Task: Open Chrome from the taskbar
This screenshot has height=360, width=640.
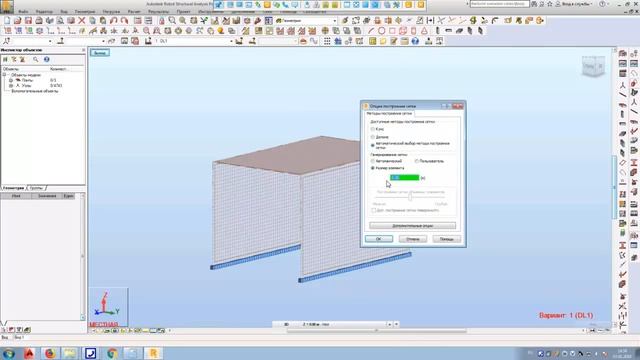Action: coord(112,353)
